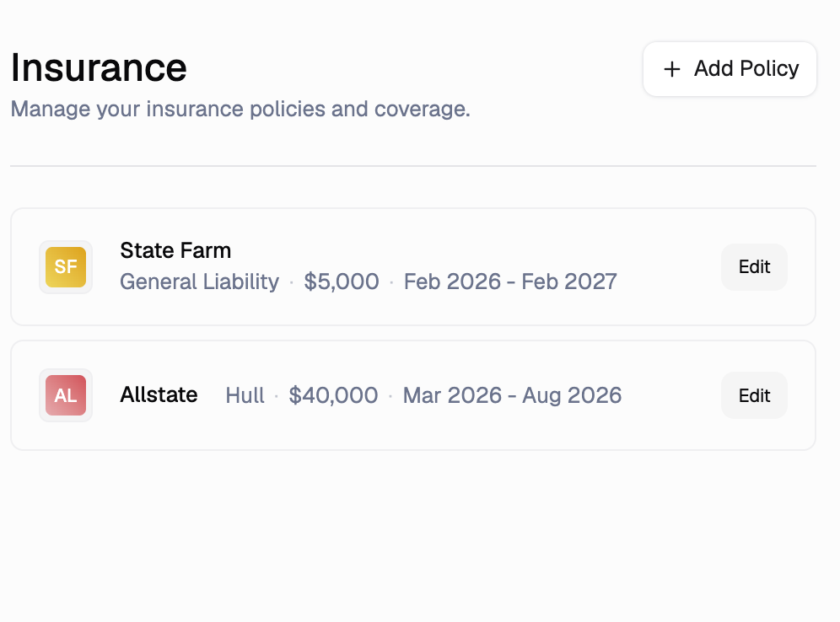The width and height of the screenshot is (840, 622).
Task: Click the Feb 2026 - Feb 2027 date range
Action: click(509, 282)
